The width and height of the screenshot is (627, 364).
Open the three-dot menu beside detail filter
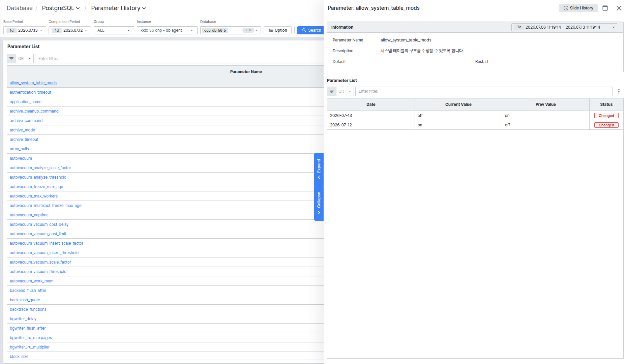(x=619, y=91)
